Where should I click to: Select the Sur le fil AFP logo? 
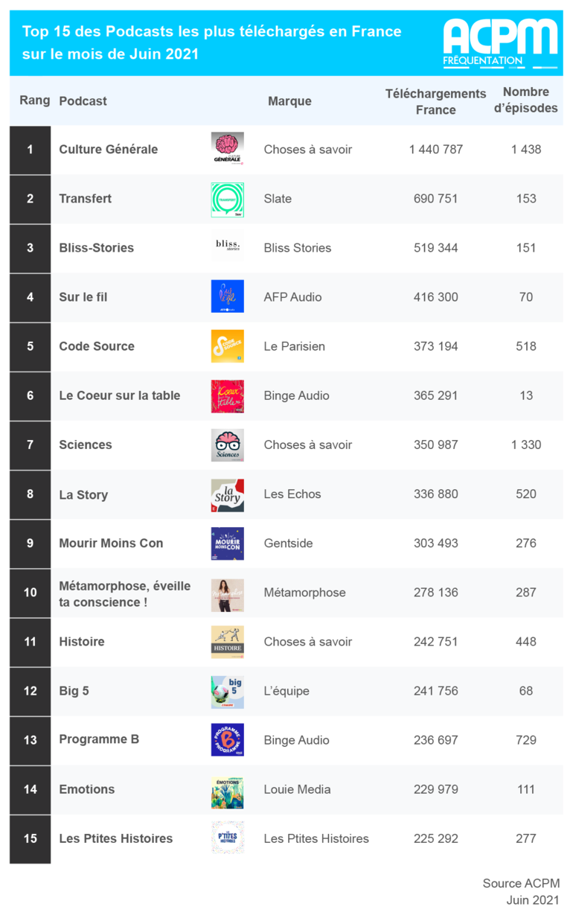click(228, 297)
